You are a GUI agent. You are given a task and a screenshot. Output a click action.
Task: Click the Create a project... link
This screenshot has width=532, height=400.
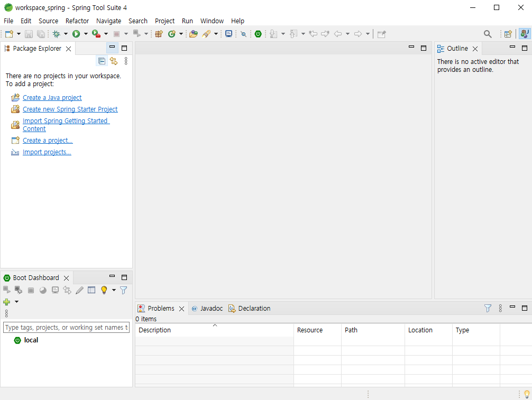click(x=48, y=141)
